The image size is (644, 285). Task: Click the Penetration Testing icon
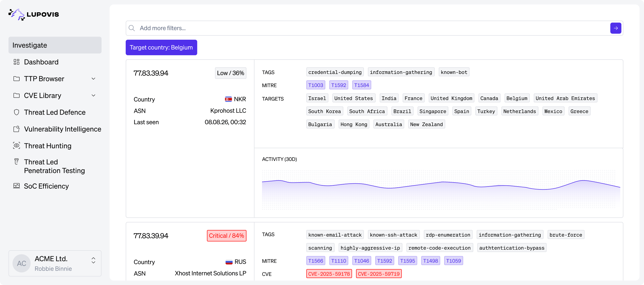coord(17,162)
